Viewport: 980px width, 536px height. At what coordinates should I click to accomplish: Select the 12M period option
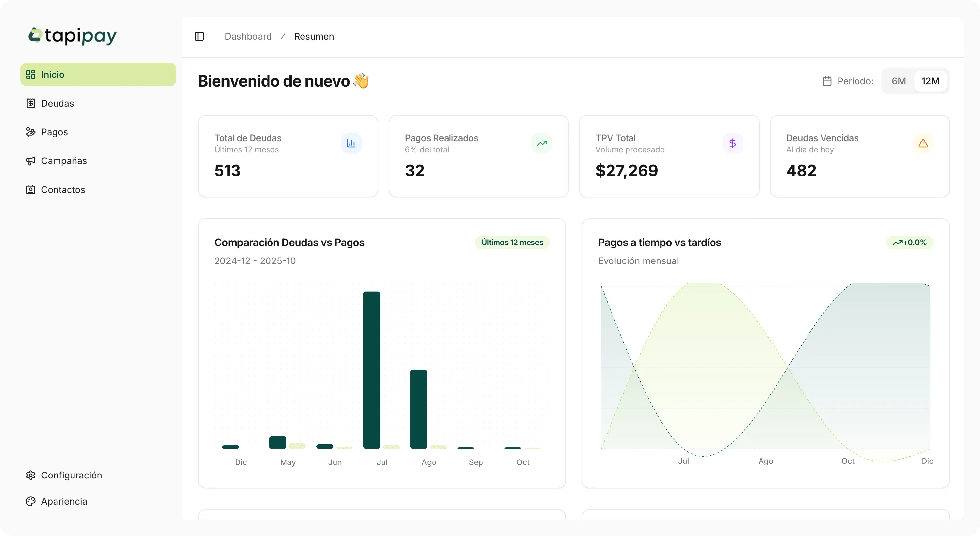coord(930,81)
